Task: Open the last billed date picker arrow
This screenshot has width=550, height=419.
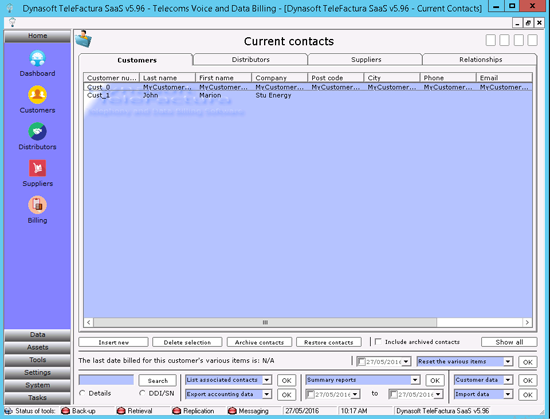Action: [406, 361]
